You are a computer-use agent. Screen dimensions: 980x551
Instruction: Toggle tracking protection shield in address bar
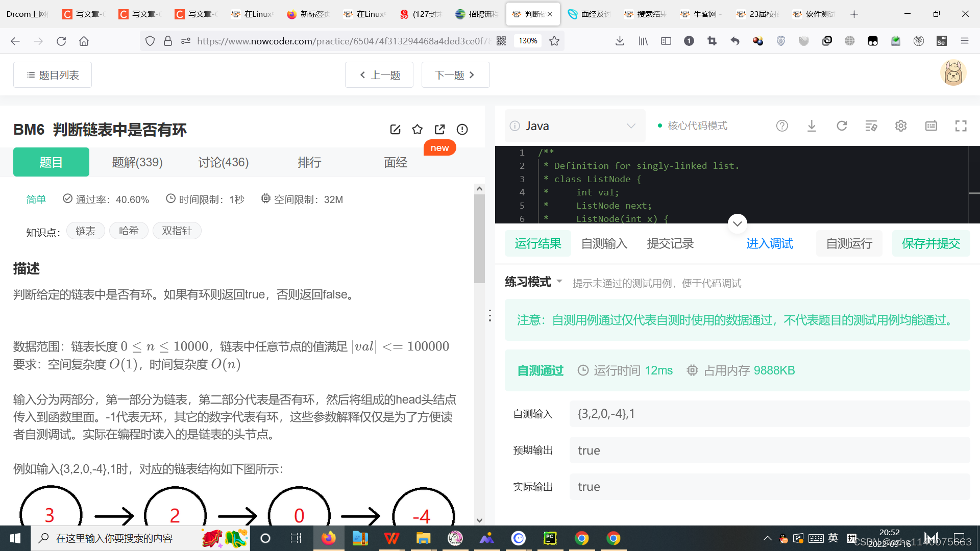[x=150, y=41]
